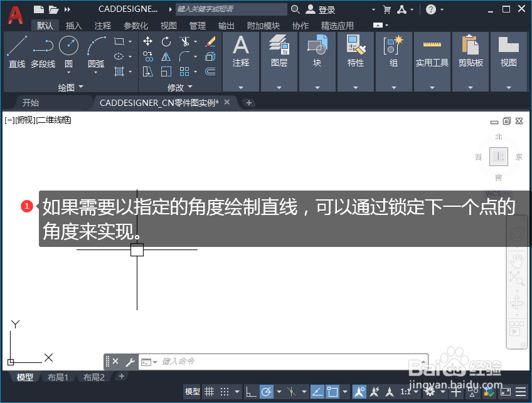
Task: Select the Line (直线) tool
Action: click(x=16, y=51)
